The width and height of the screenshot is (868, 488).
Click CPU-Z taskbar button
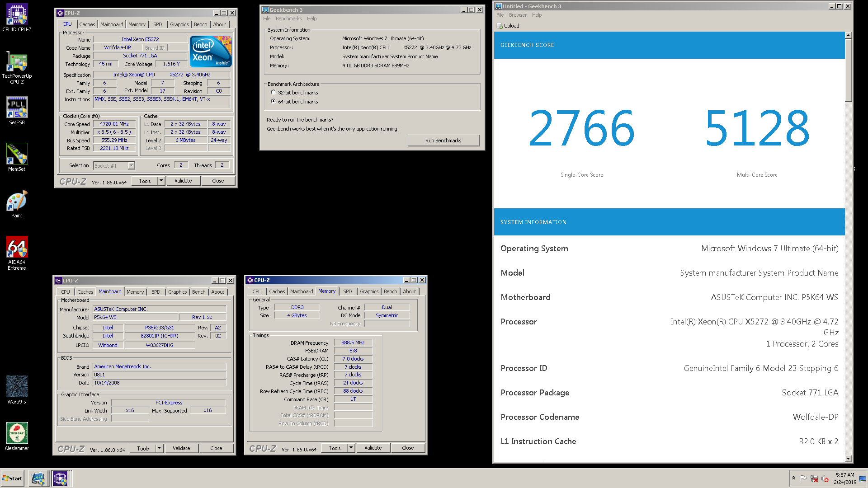pos(60,478)
